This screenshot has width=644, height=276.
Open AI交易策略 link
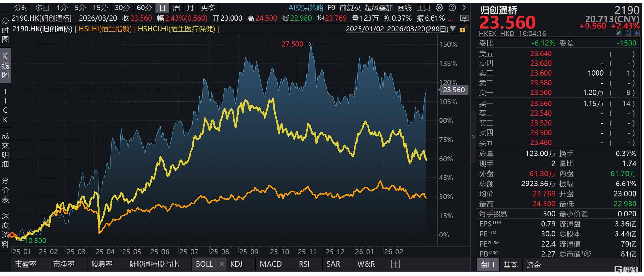306,8
